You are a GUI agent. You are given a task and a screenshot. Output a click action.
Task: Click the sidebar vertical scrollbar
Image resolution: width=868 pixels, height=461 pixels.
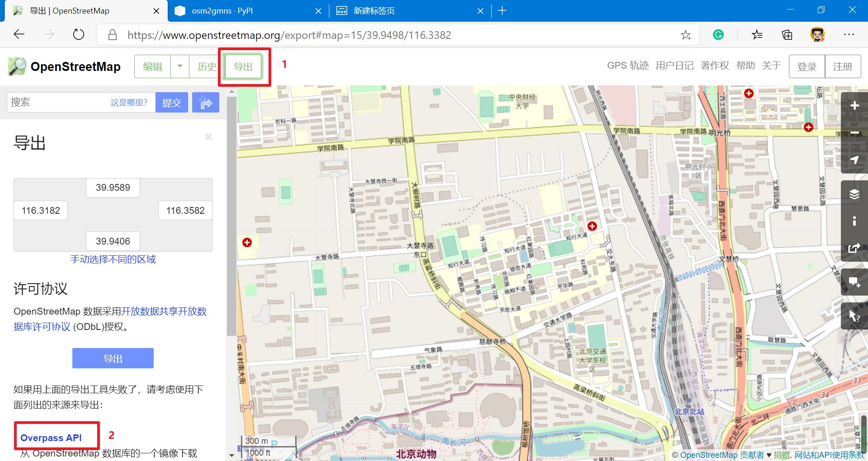point(231,216)
